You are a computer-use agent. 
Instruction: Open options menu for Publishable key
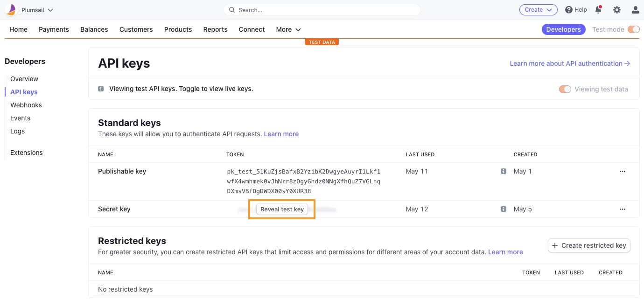click(x=622, y=171)
